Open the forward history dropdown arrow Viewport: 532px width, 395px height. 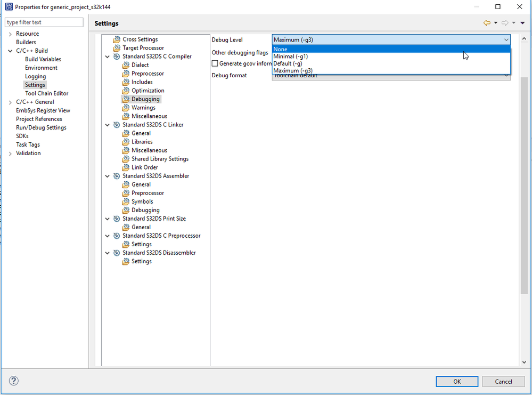pos(514,23)
